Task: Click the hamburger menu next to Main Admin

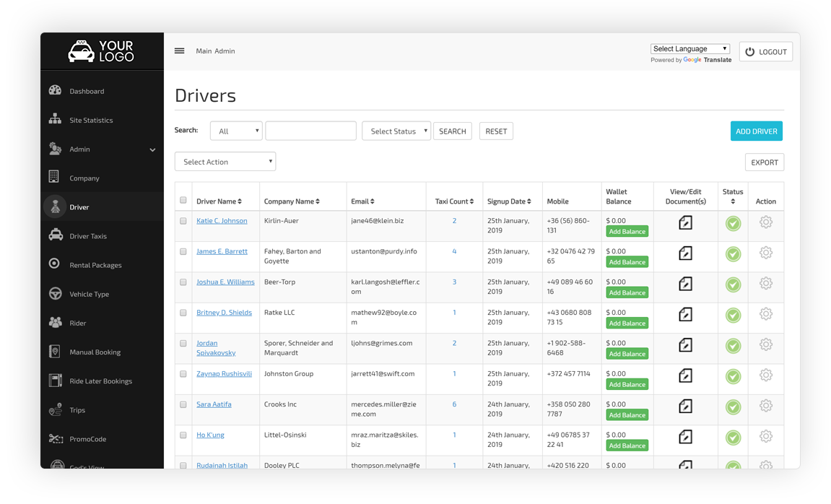Action: [x=179, y=51]
